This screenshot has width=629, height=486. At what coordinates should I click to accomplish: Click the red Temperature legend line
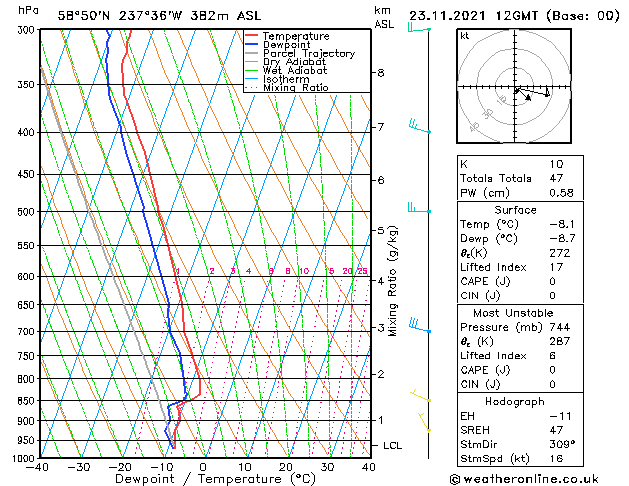[252, 36]
